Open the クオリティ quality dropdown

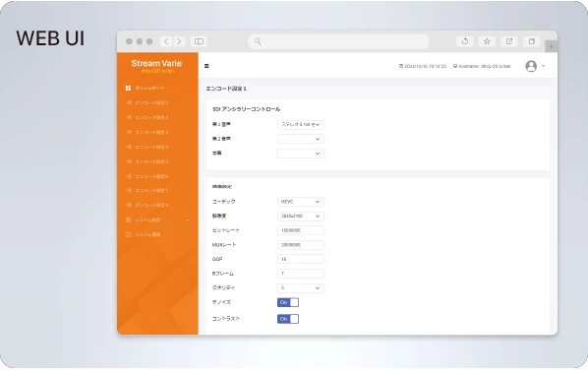coord(300,288)
